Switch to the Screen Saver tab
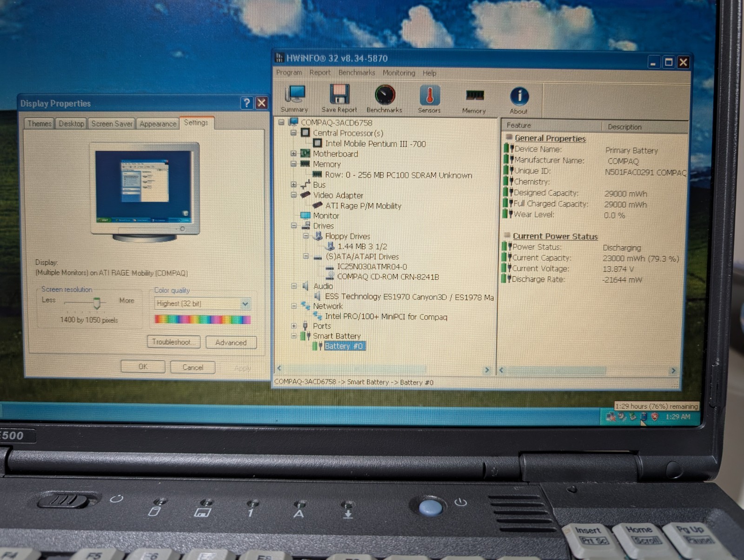 click(112, 123)
